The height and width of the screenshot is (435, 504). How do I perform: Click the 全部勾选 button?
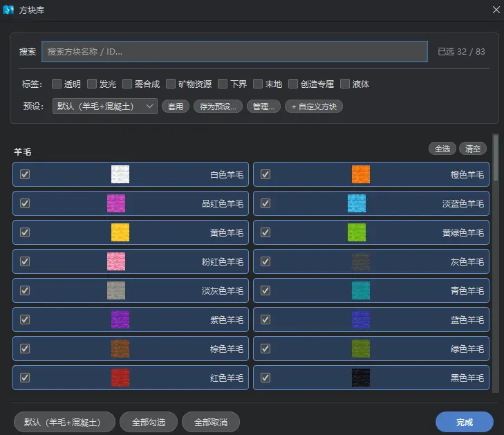click(149, 422)
